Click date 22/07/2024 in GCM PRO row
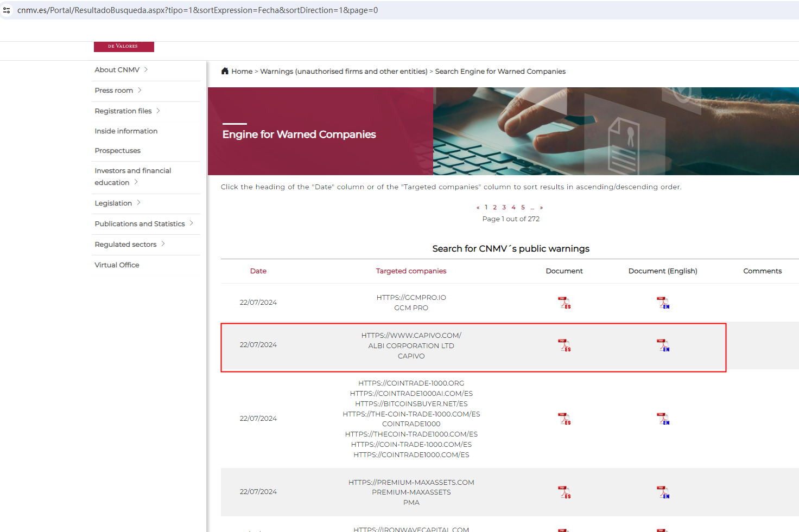 coord(258,303)
